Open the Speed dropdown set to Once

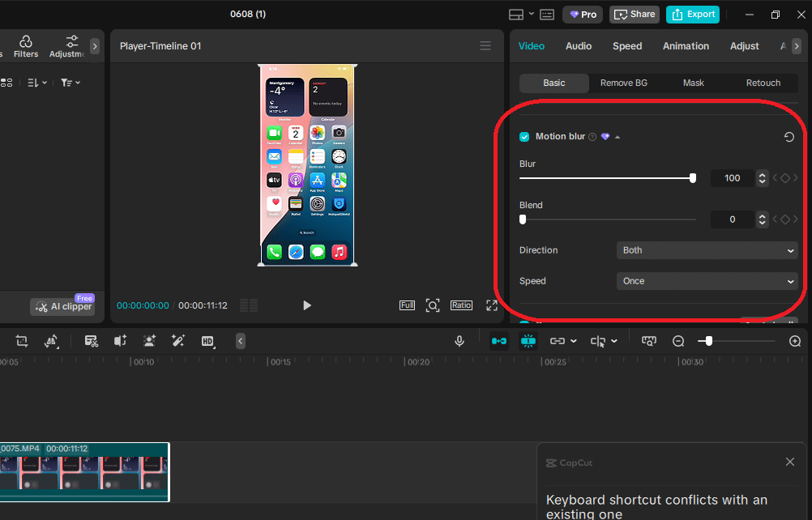[x=707, y=282]
